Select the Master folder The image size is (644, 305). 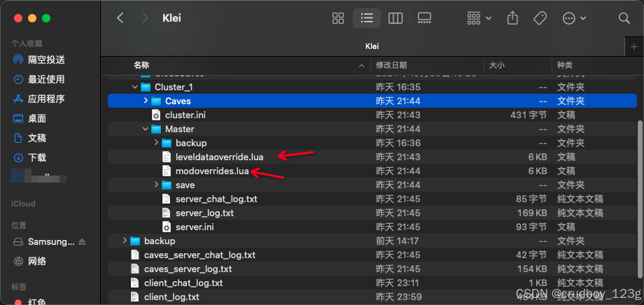(x=179, y=129)
